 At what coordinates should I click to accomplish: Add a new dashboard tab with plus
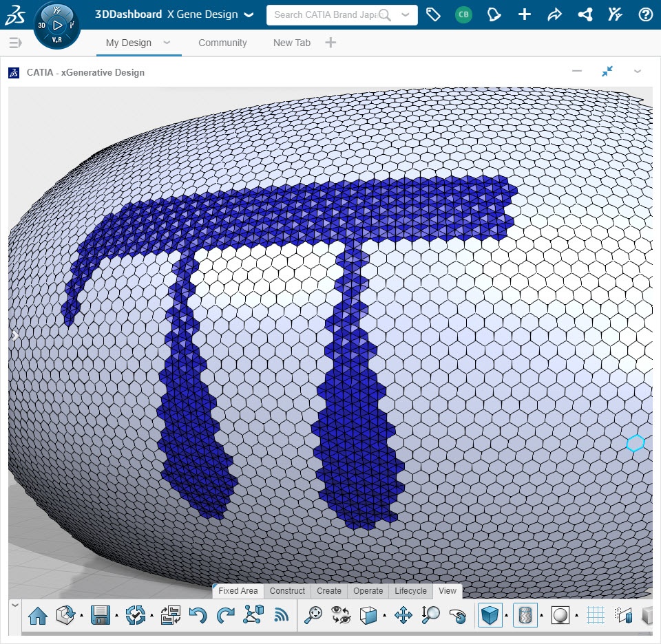(x=330, y=43)
